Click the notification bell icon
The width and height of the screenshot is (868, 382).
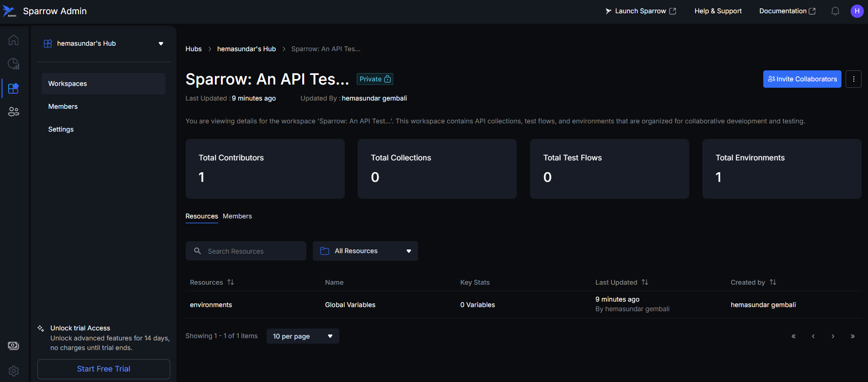(x=835, y=11)
